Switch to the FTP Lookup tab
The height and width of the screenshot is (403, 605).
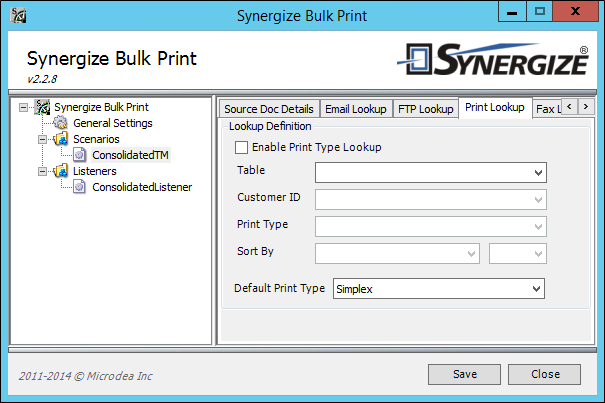[426, 109]
